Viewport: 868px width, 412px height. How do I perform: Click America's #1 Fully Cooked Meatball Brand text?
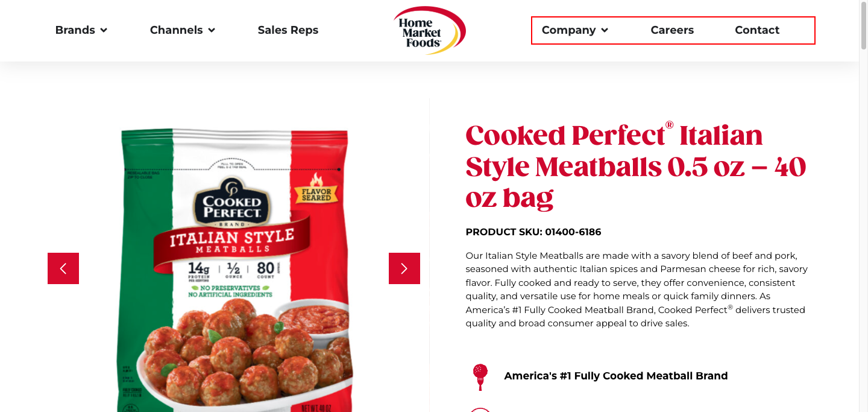coord(616,376)
